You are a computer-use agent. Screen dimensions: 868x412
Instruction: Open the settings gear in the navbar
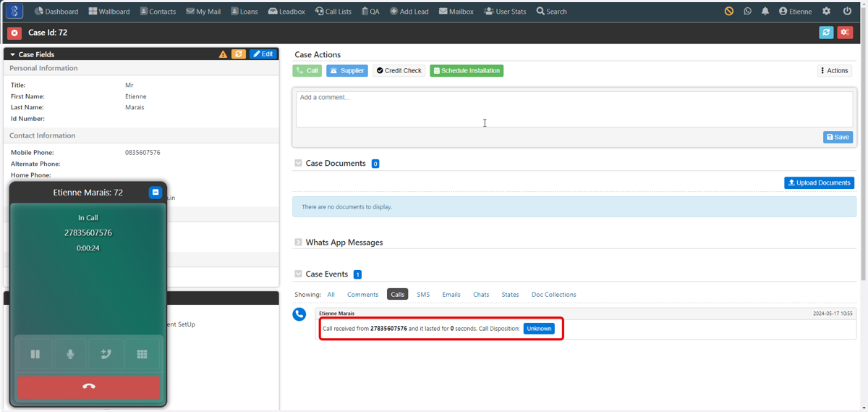(x=827, y=12)
